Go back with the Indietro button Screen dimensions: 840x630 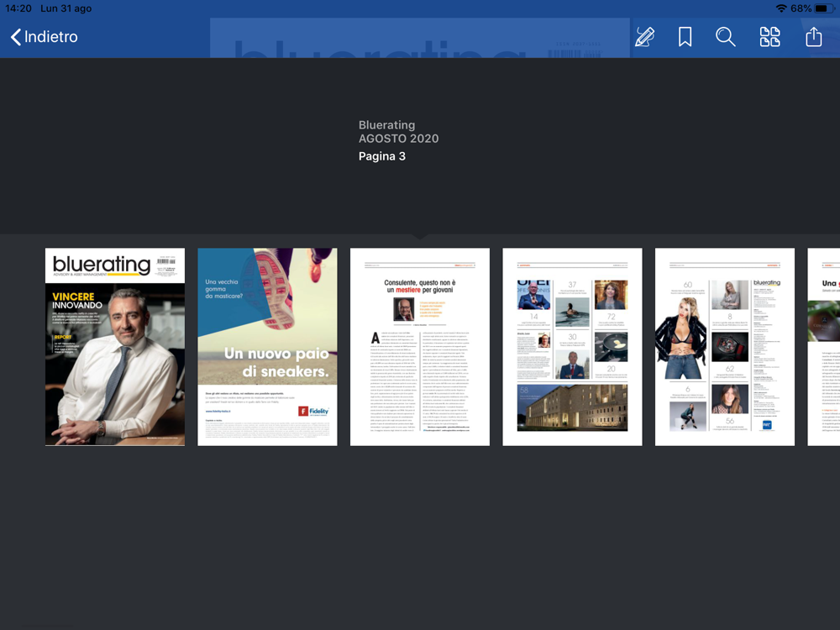pos(44,36)
